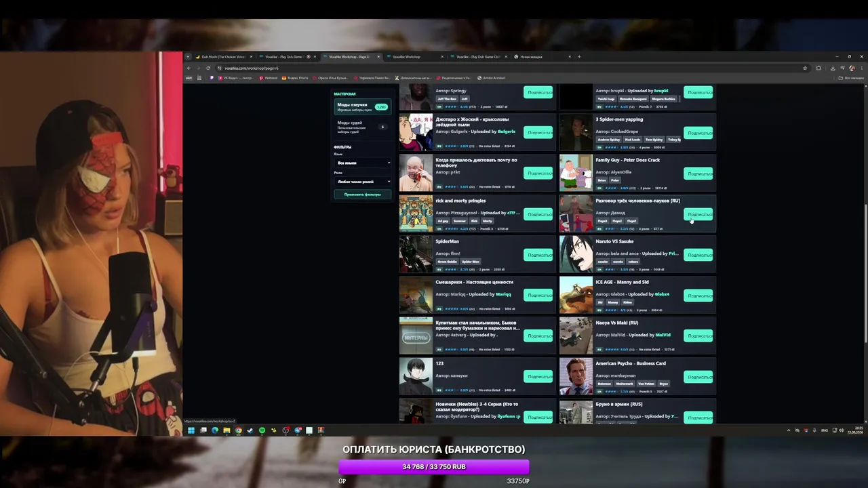The width and height of the screenshot is (868, 488).
Task: Open the '123' mod thumbnail
Action: point(416,377)
